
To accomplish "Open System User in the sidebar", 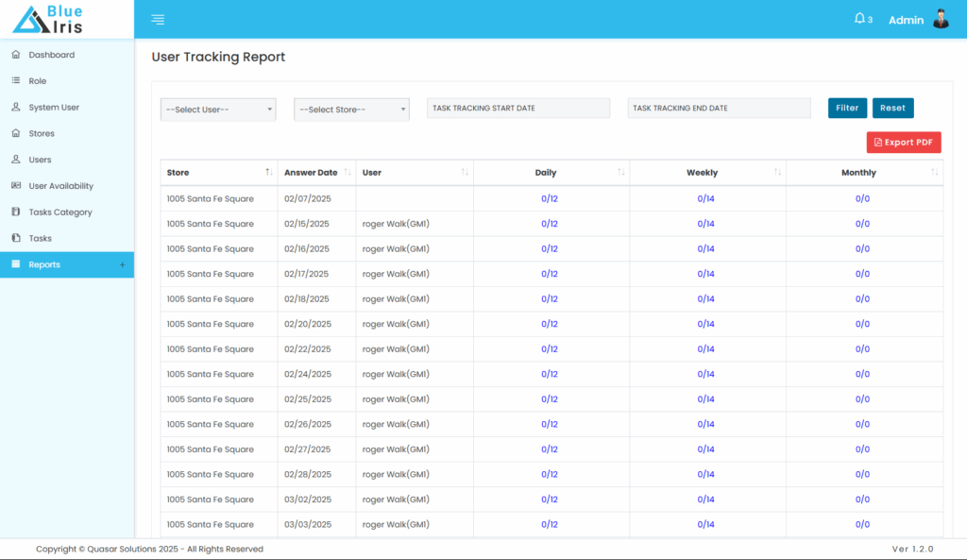I will [x=54, y=108].
